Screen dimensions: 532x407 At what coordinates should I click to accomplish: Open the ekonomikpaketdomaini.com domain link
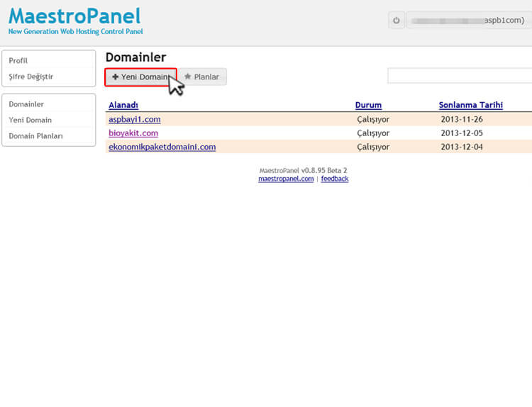[162, 147]
